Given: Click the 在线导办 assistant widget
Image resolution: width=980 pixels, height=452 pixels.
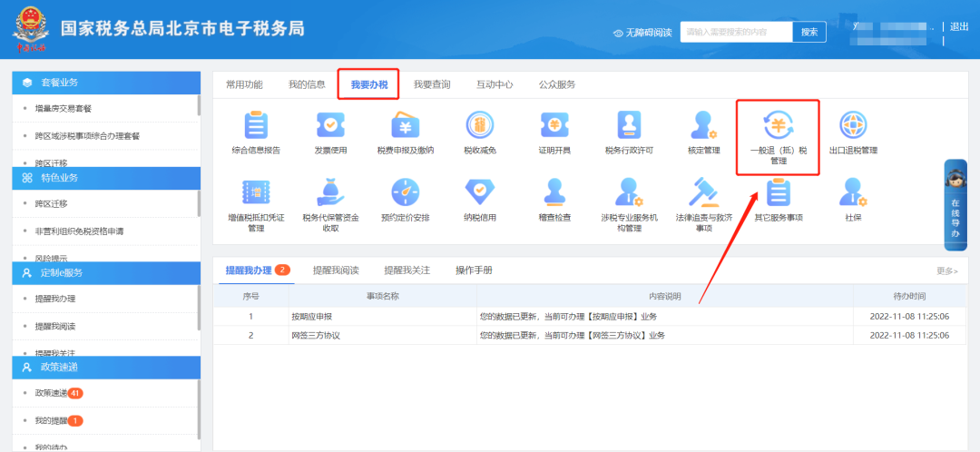Looking at the screenshot, I should click(x=955, y=205).
